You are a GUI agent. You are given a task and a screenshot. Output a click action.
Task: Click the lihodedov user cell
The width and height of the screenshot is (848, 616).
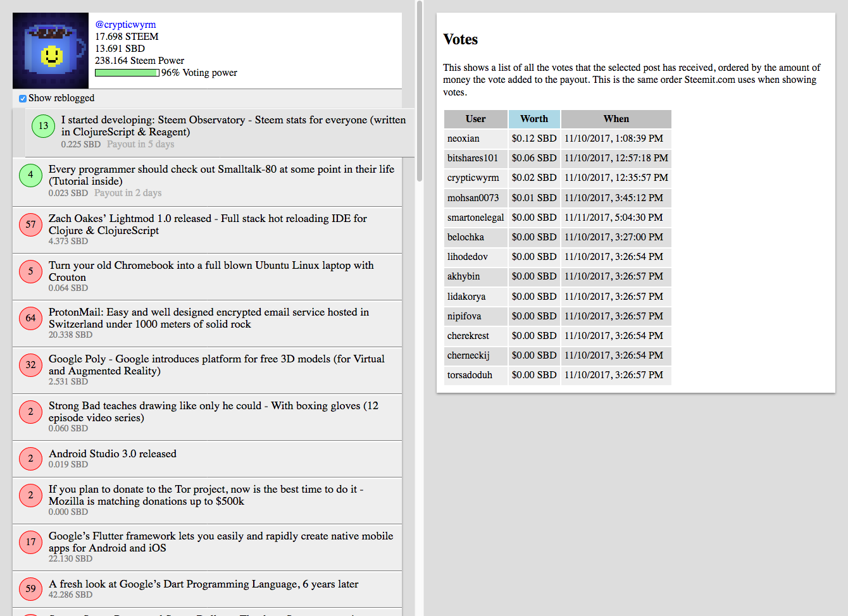[476, 257]
